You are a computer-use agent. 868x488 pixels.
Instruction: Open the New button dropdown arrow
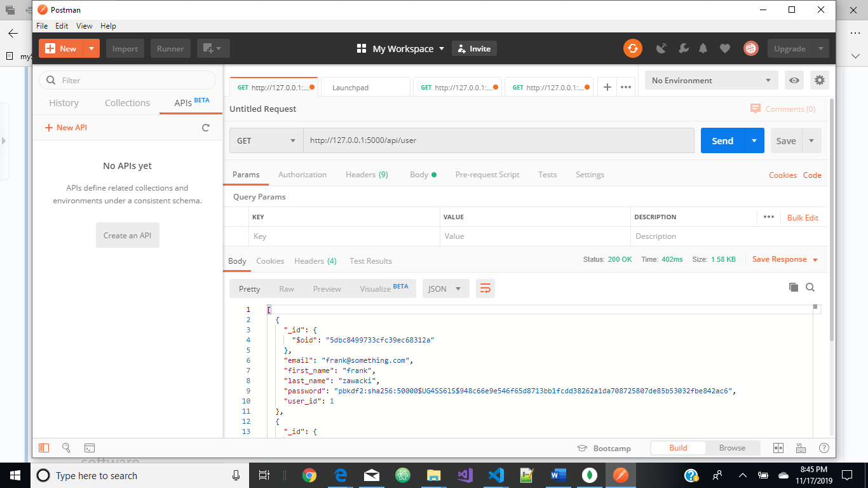click(x=92, y=48)
